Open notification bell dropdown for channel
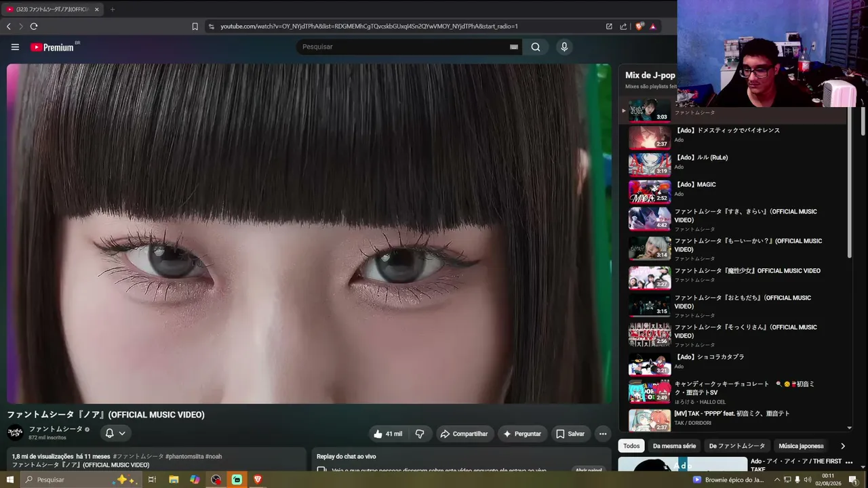868x488 pixels. 115,433
